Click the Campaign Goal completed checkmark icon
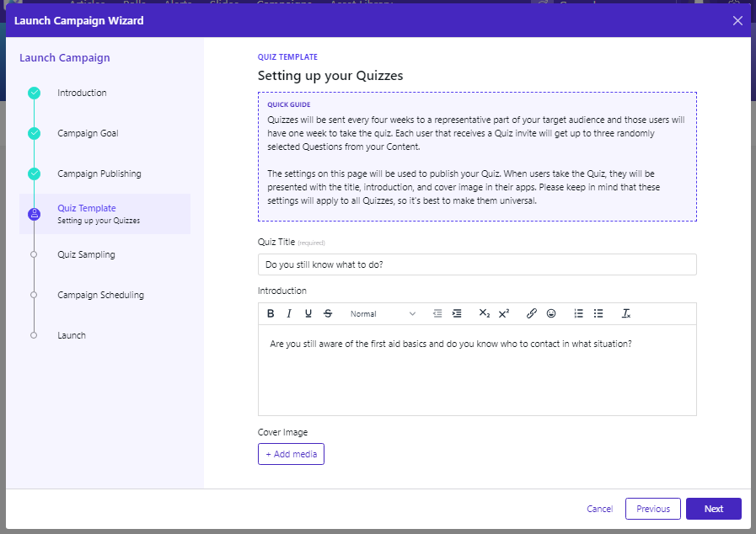The height and width of the screenshot is (534, 756). (34, 133)
